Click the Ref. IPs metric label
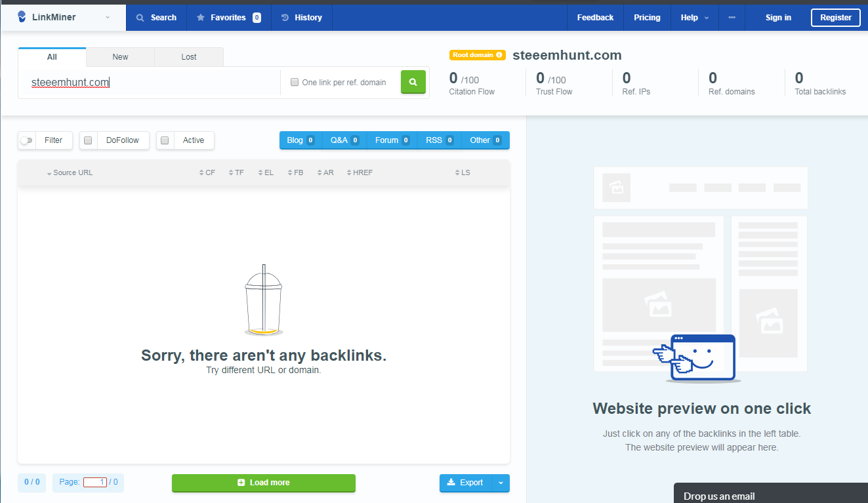Screen dimensions: 868x503 636,92
